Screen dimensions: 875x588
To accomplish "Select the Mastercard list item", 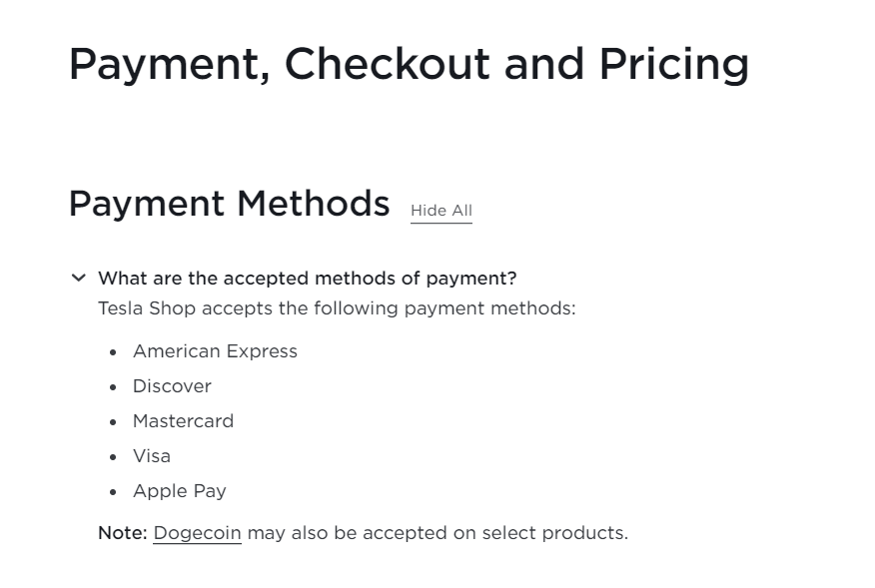I will point(183,421).
